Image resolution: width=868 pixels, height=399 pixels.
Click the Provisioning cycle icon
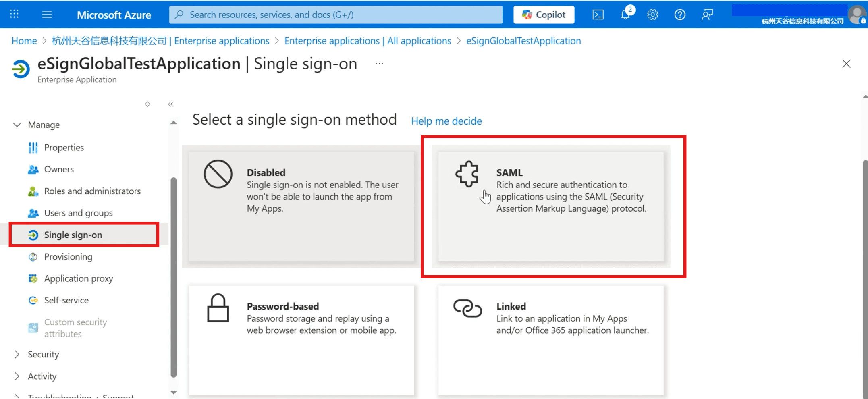point(33,257)
